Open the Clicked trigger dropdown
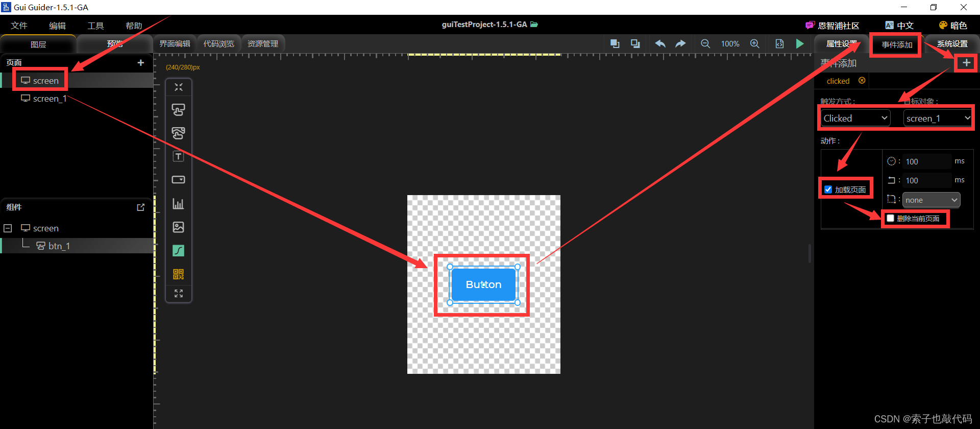 (855, 118)
